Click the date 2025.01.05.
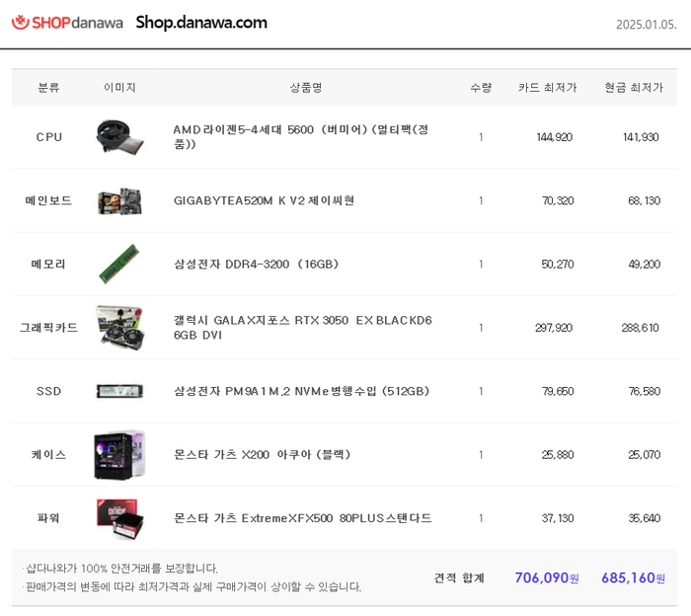 click(x=646, y=25)
